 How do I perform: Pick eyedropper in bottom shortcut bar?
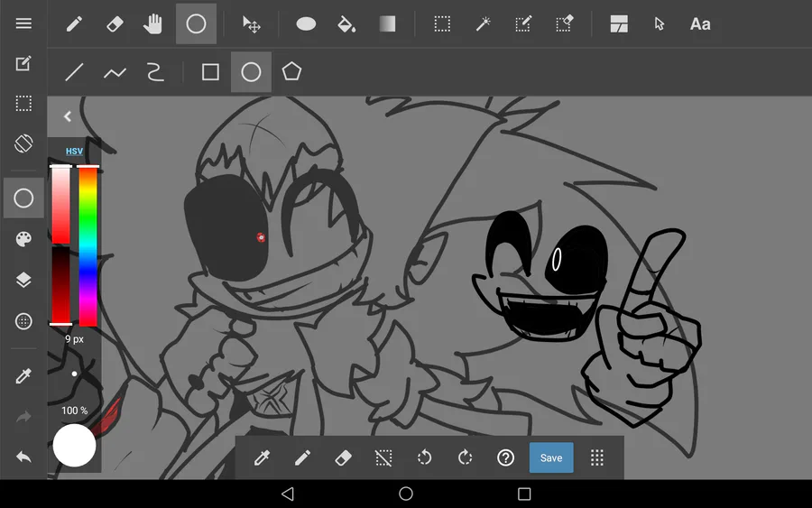262,457
